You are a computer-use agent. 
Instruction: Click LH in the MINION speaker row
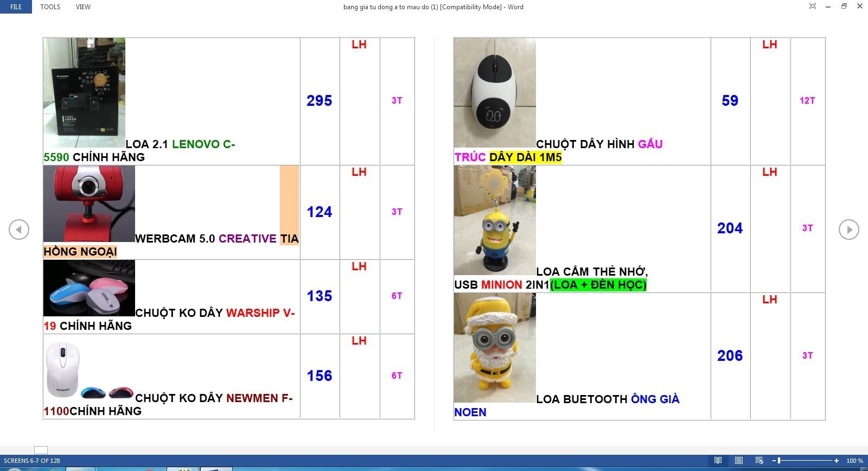770,172
